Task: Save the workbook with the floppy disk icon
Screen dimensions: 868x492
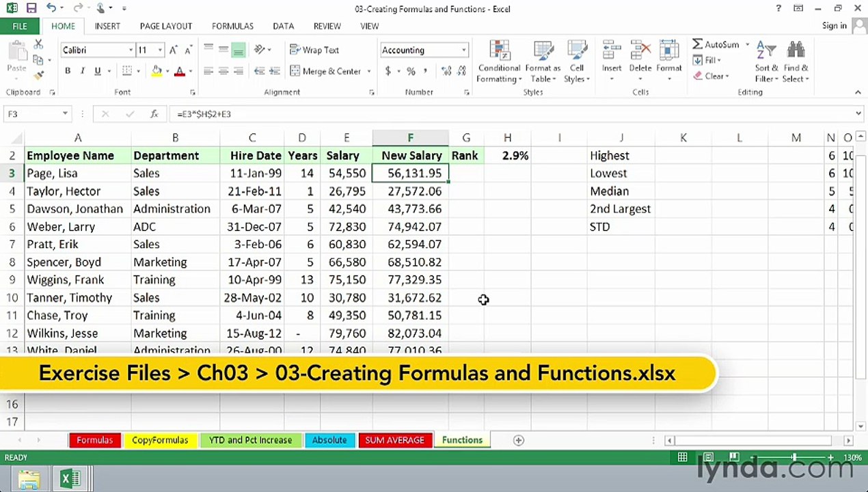Action: (x=31, y=8)
